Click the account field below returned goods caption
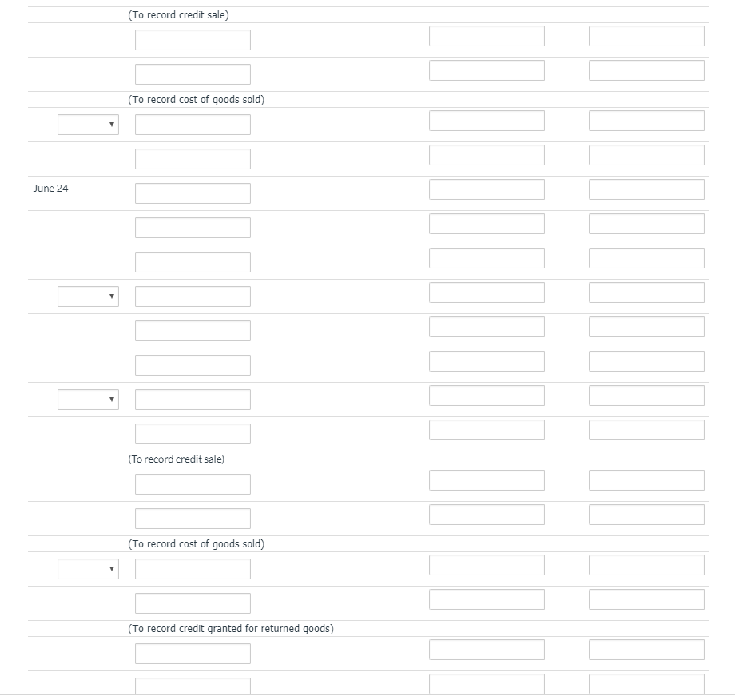The image size is (735, 700). (x=193, y=653)
